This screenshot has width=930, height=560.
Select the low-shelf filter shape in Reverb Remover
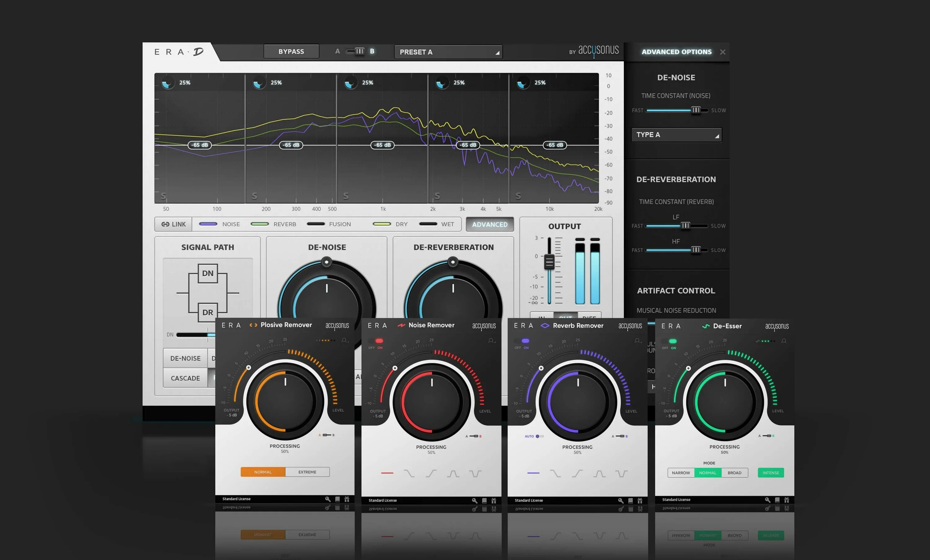click(x=555, y=473)
